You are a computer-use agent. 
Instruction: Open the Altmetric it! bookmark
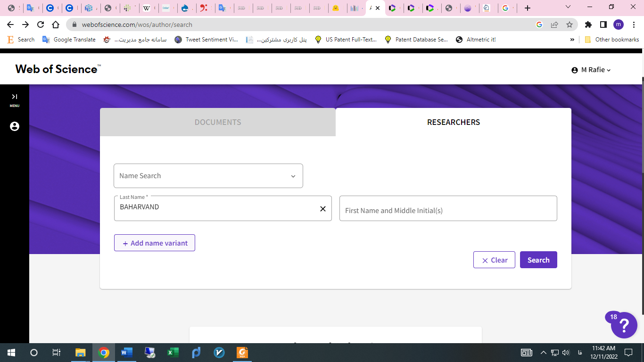pos(476,40)
